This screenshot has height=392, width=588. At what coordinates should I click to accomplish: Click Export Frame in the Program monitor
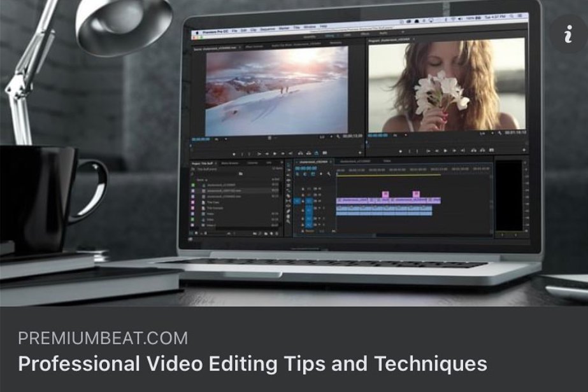(x=492, y=150)
